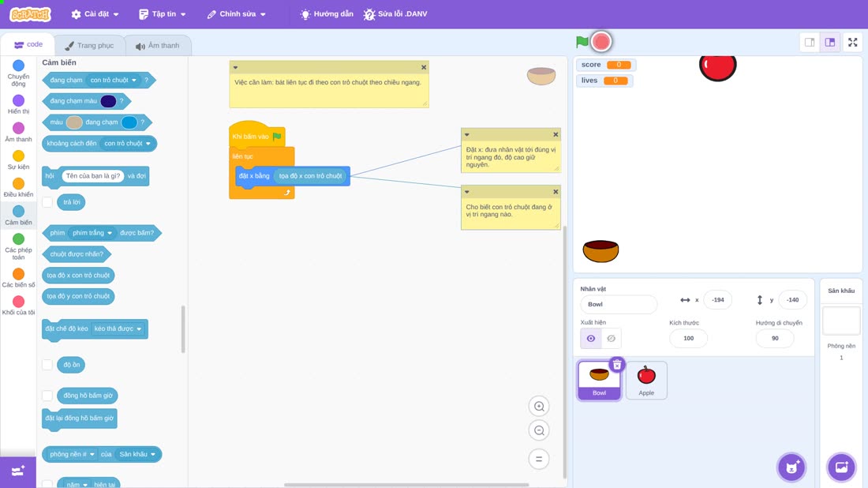Select the Hiển thị block category
Screen dimensions: 868x488
(18, 105)
